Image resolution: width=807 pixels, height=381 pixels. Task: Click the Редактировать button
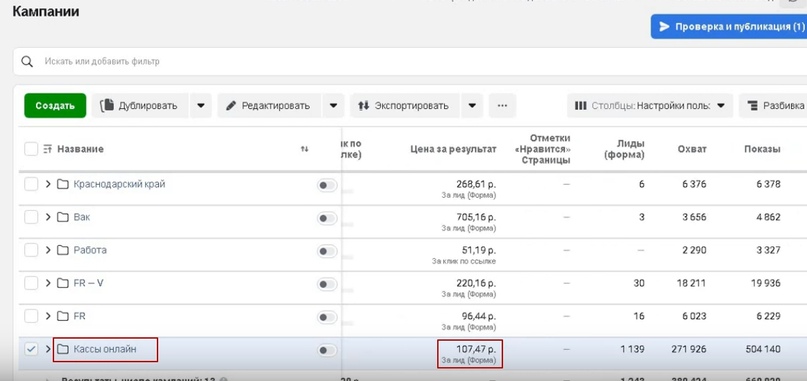pyautogui.click(x=270, y=106)
